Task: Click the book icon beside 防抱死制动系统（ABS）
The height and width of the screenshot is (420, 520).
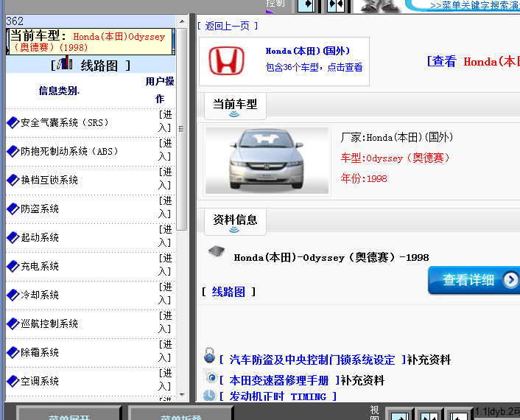Action: click(13, 152)
